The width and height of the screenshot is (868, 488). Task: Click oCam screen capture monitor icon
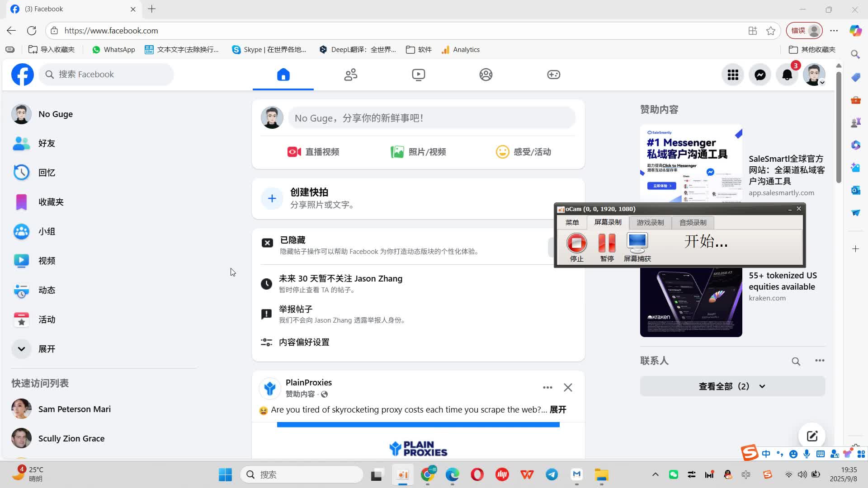(x=637, y=244)
